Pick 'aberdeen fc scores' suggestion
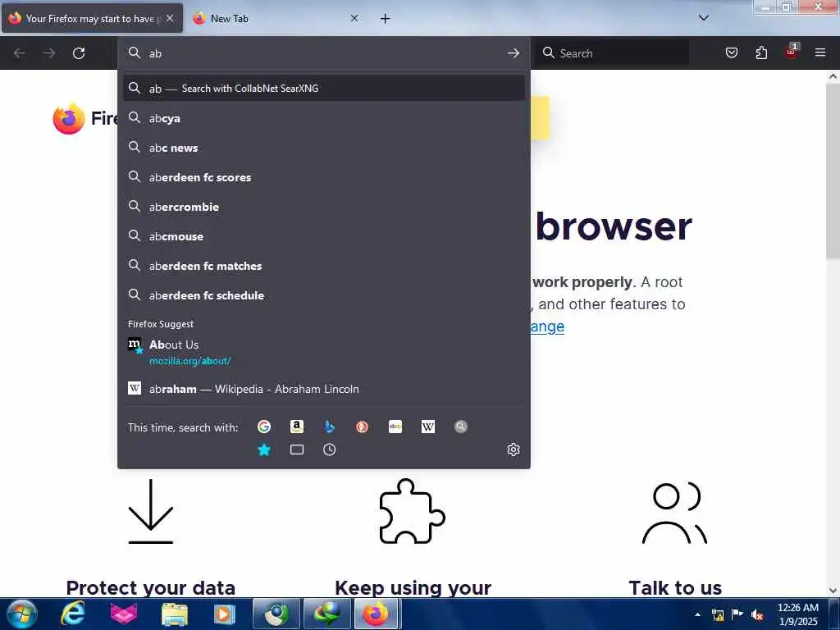Image resolution: width=840 pixels, height=630 pixels. click(x=323, y=177)
